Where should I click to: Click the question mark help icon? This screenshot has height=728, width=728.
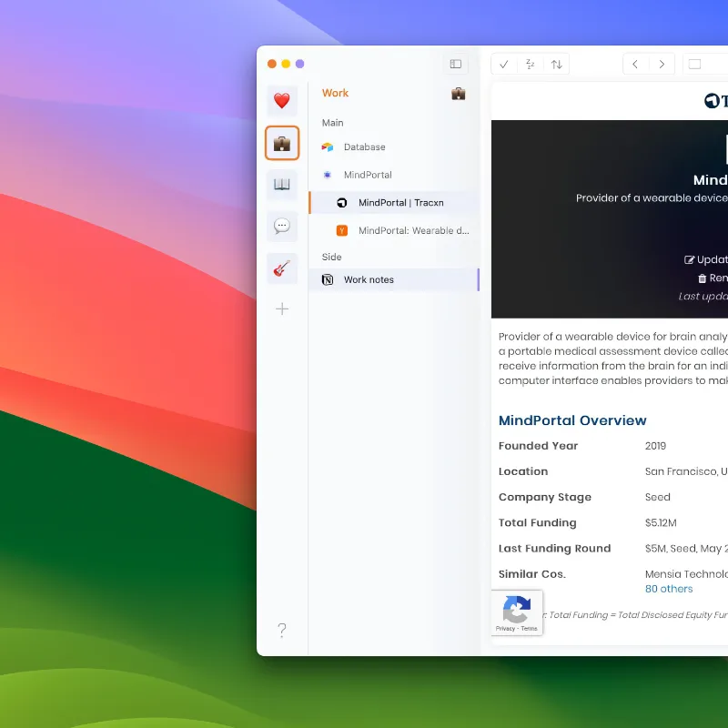[x=282, y=630]
